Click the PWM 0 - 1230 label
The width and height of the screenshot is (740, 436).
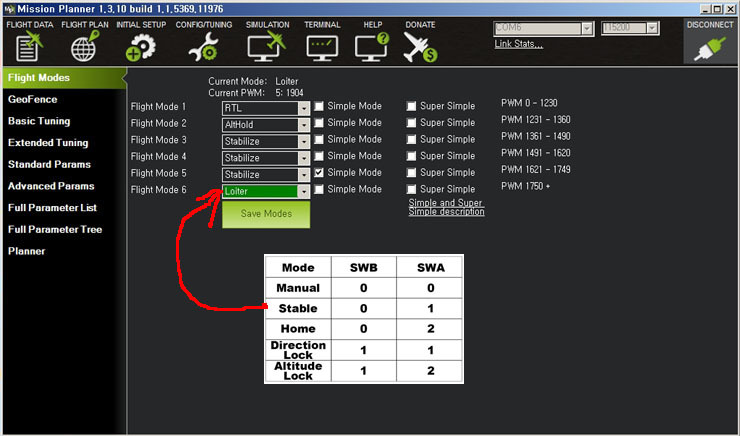[529, 103]
